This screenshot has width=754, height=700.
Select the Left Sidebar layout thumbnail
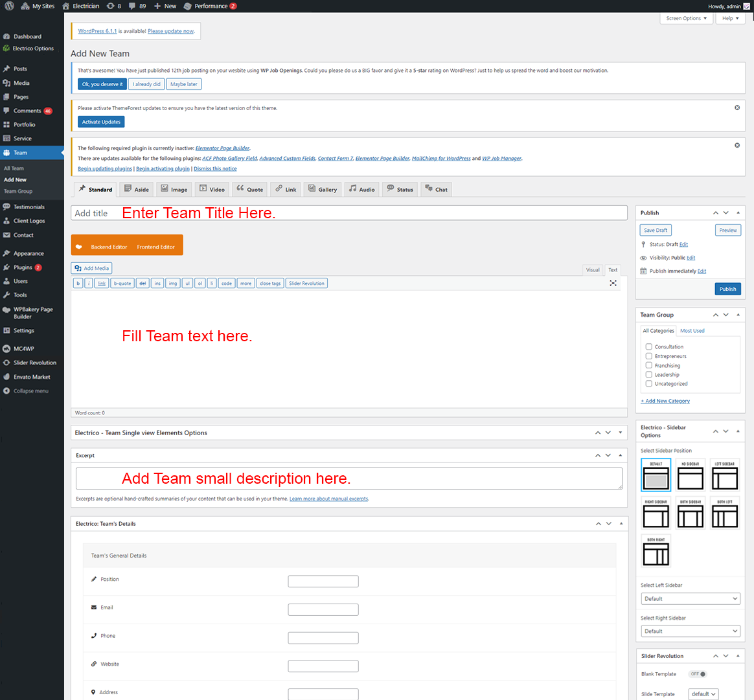click(x=724, y=475)
